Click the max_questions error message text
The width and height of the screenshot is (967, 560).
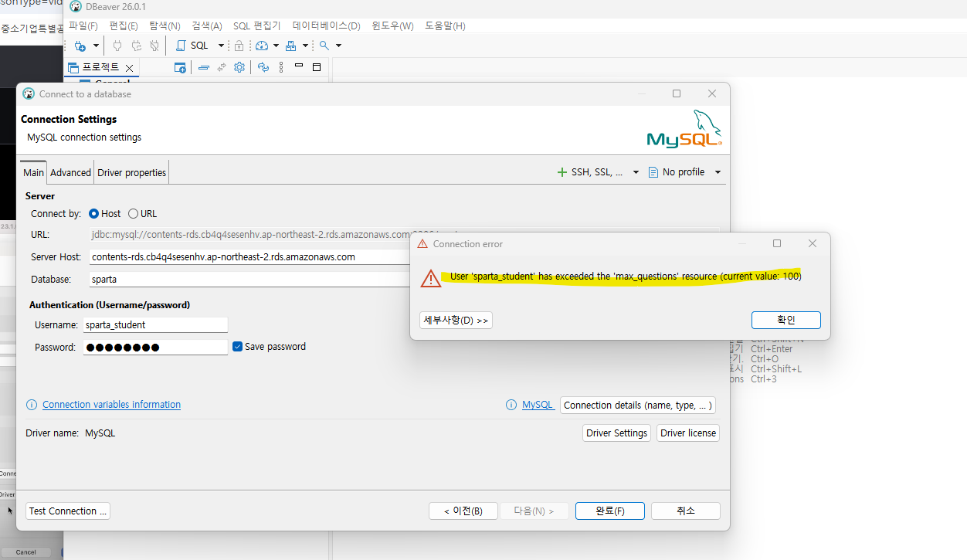(x=626, y=277)
